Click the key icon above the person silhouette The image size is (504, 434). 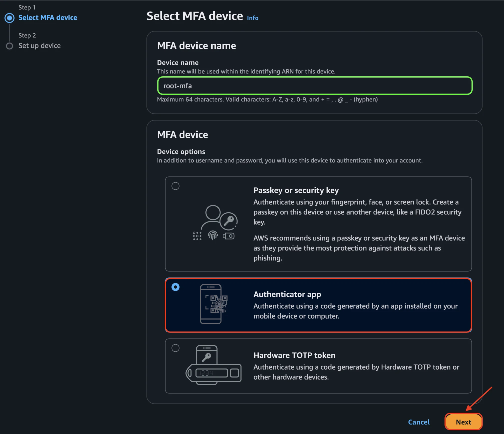click(x=229, y=221)
